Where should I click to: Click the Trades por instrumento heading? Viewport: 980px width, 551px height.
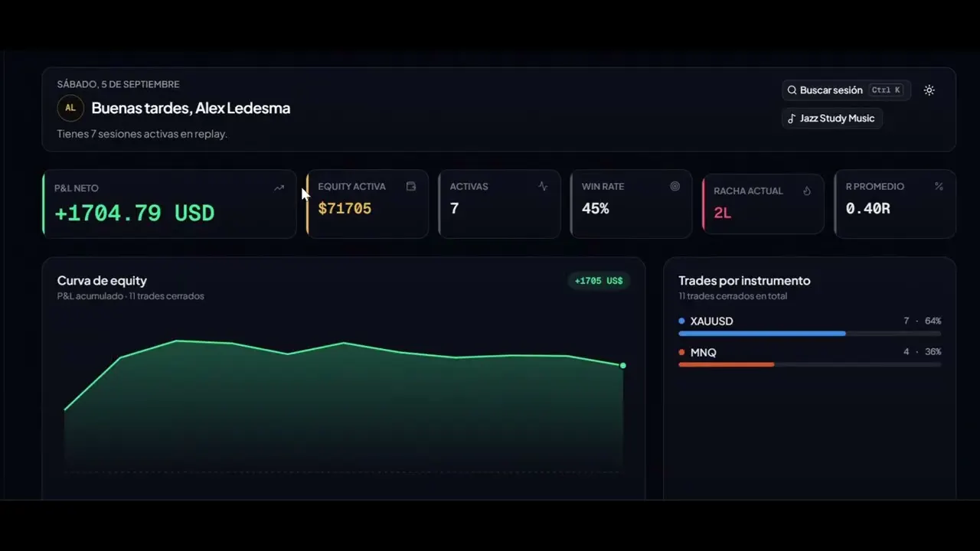click(x=744, y=281)
